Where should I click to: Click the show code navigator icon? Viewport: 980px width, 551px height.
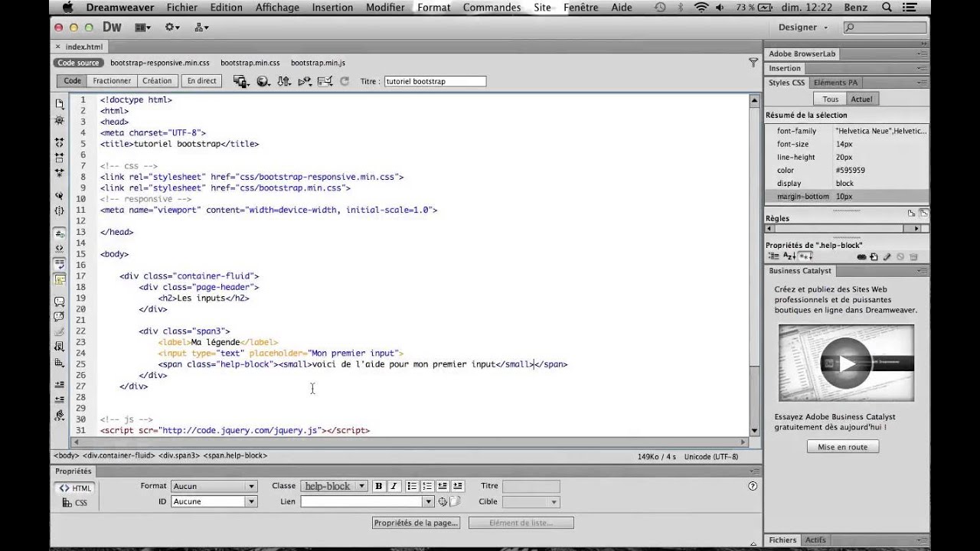[x=60, y=120]
